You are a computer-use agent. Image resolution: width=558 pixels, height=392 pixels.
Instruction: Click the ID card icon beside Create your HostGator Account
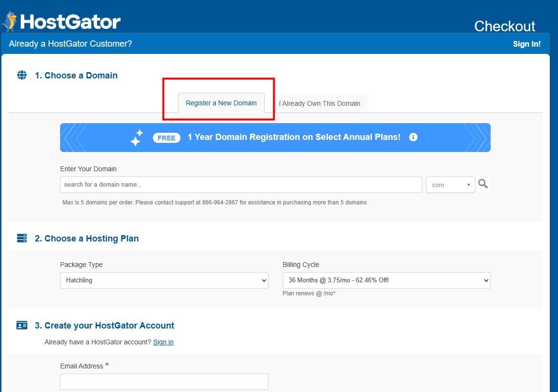click(x=22, y=326)
